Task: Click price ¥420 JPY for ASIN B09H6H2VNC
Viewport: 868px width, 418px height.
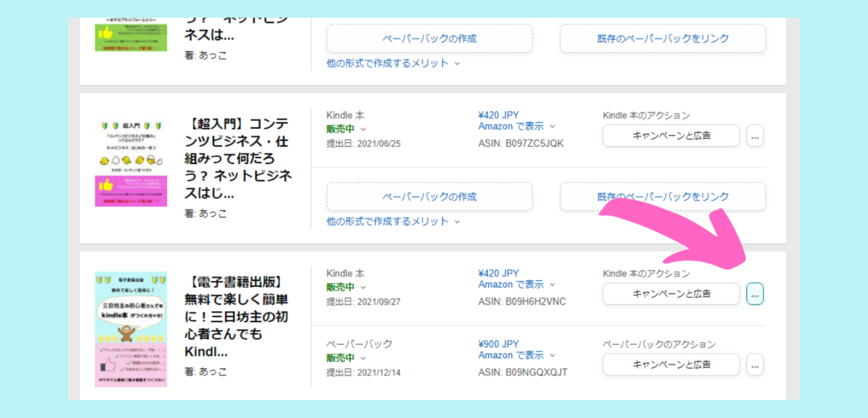Action: tap(498, 273)
